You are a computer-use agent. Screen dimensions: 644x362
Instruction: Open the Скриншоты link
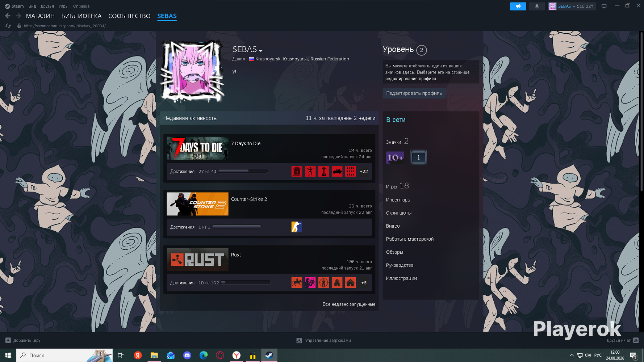[x=399, y=213]
